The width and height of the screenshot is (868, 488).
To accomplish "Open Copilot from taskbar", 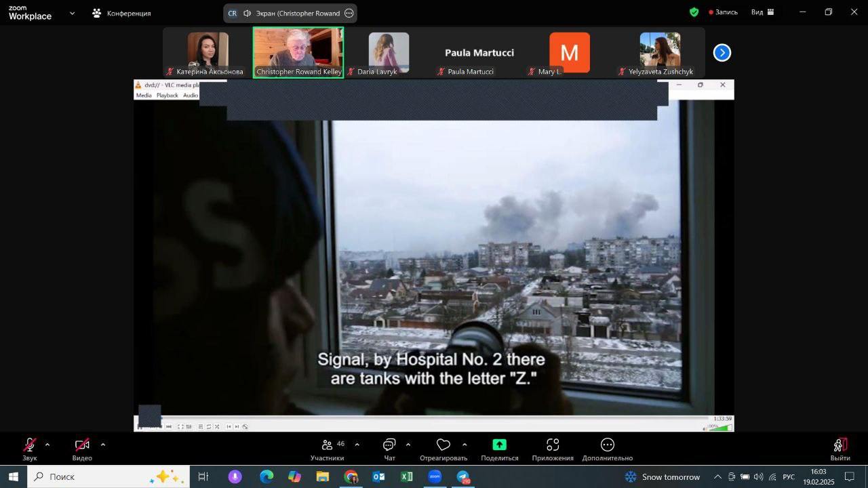I will point(294,476).
